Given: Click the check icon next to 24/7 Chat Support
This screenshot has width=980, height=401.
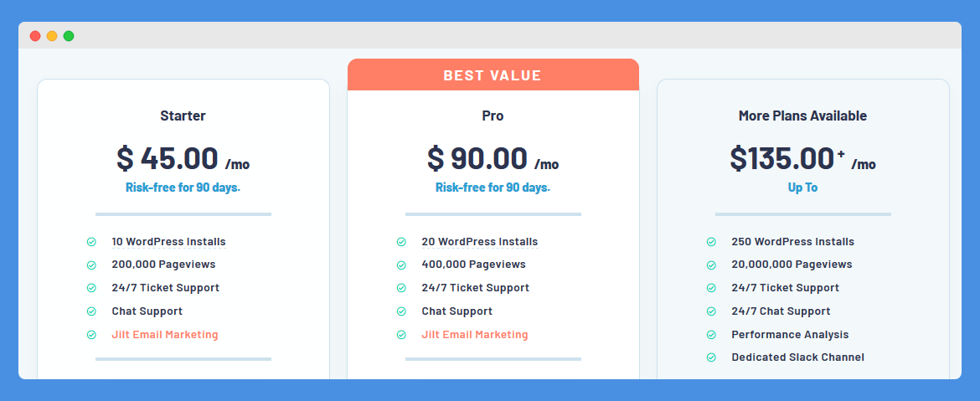Looking at the screenshot, I should pyautogui.click(x=711, y=311).
